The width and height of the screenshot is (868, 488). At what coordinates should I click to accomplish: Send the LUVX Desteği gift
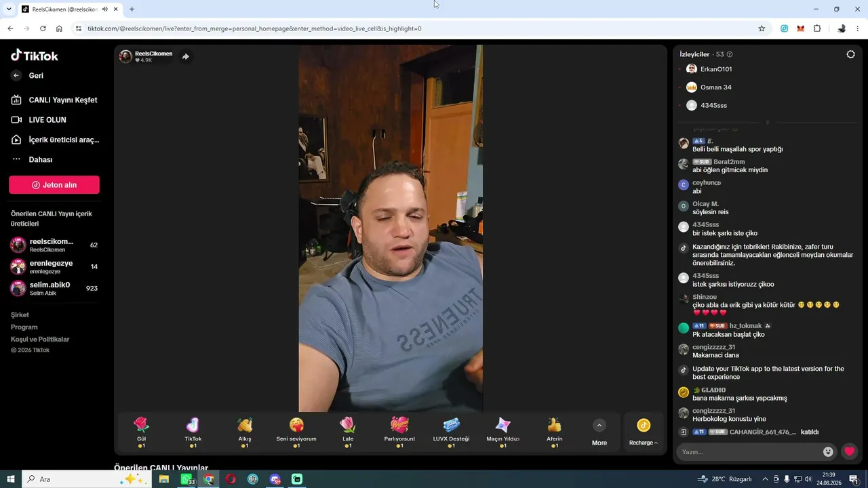(x=451, y=432)
